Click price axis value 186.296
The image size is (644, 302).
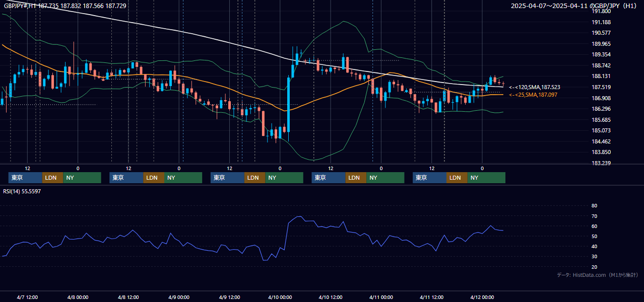(601, 109)
